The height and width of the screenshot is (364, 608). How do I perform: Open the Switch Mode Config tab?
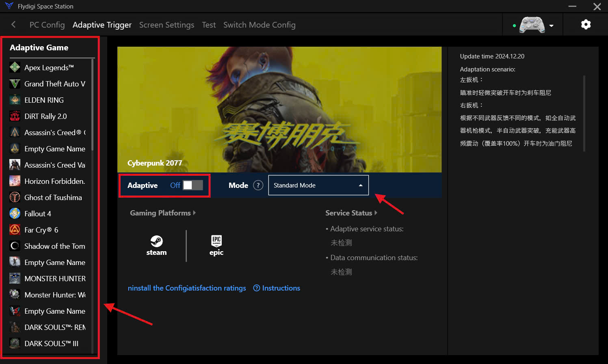[x=260, y=25]
